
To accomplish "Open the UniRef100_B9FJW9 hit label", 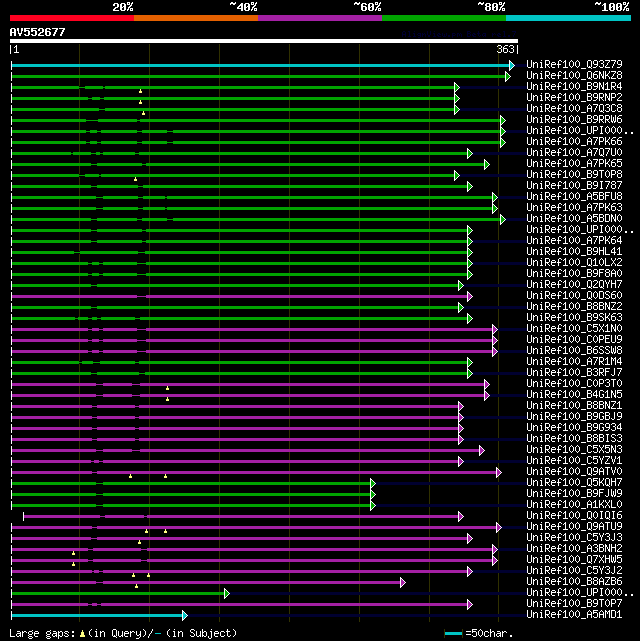I will (x=574, y=494).
